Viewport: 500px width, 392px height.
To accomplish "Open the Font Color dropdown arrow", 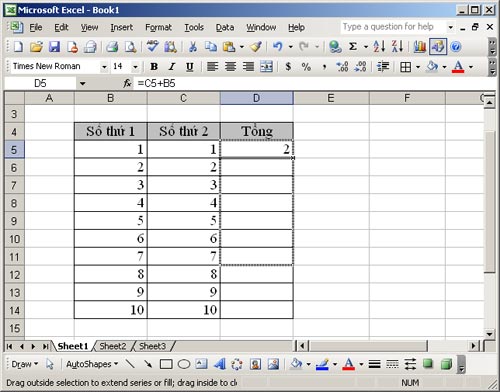I will click(471, 67).
